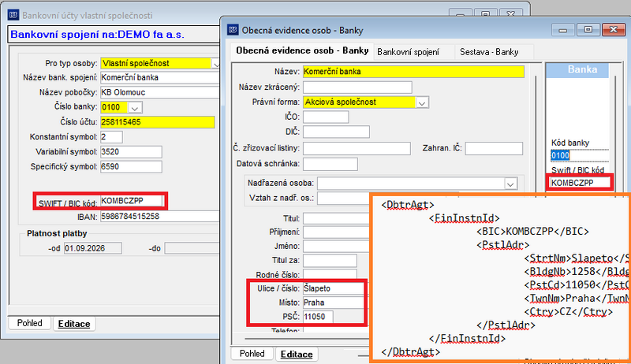631x364 pixels.
Task: Expand Číslo banky dropdown
Action: point(135,108)
